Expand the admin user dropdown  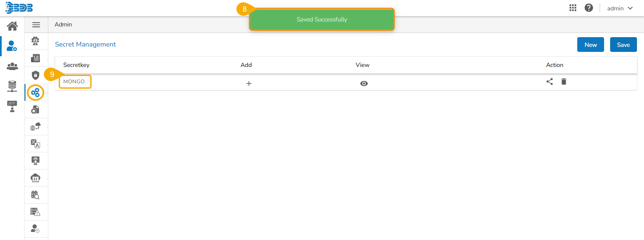point(620,8)
